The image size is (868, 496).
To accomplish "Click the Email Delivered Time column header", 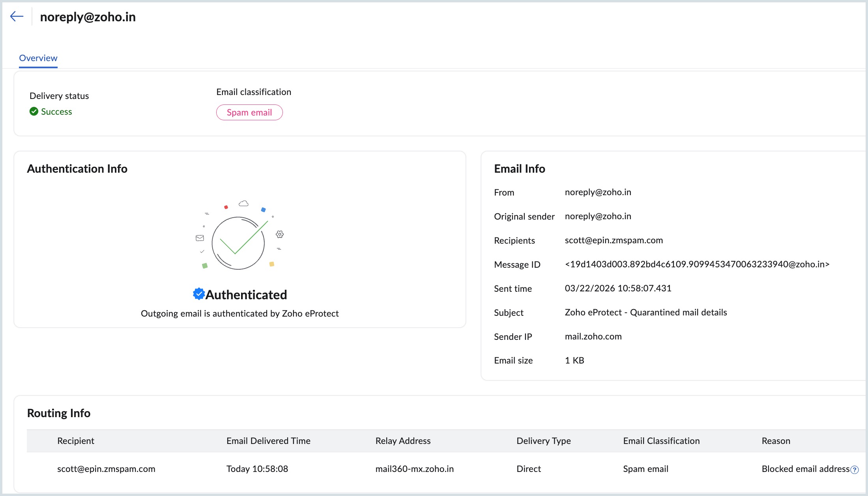I will [x=268, y=441].
